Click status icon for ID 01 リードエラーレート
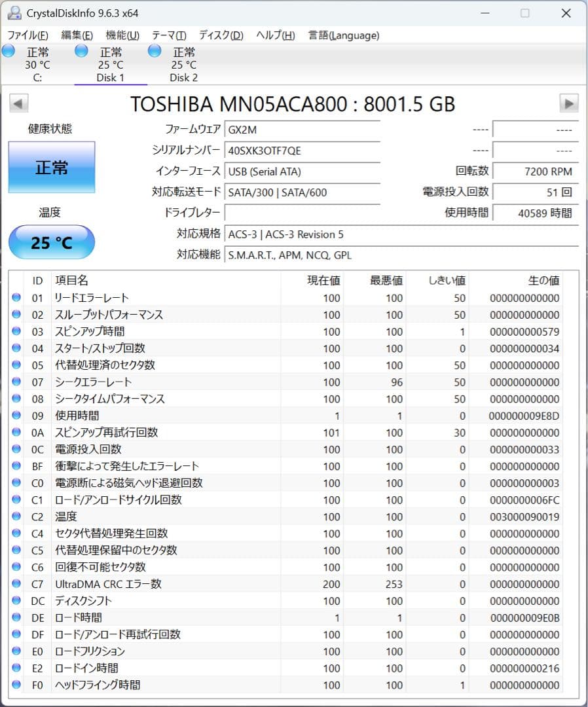588x707 pixels. [x=16, y=298]
